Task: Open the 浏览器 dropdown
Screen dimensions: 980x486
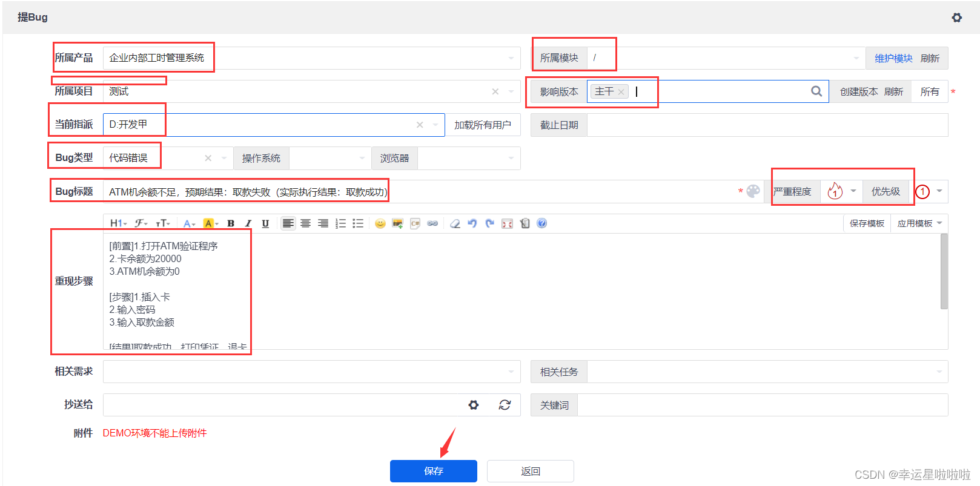Action: [469, 158]
